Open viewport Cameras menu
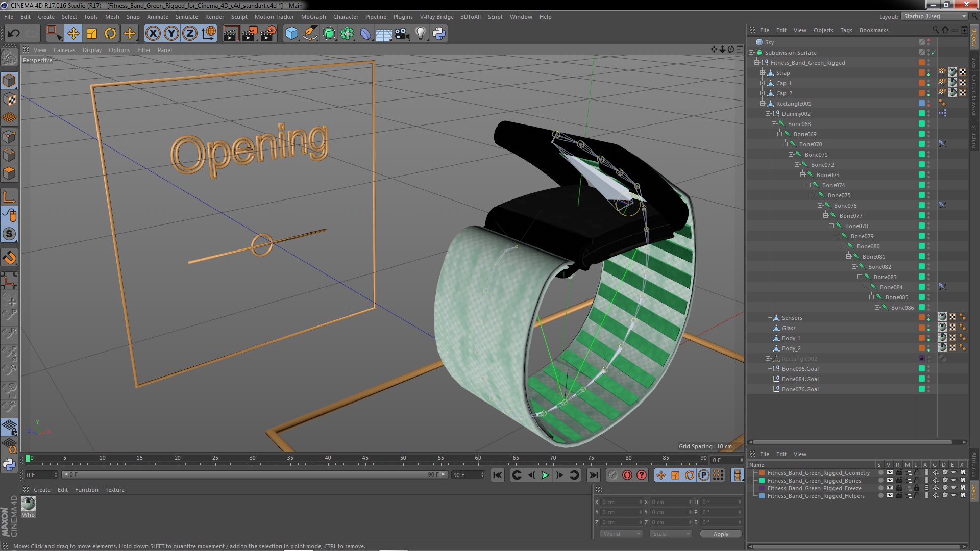Screen dimensions: 980x551 point(64,50)
